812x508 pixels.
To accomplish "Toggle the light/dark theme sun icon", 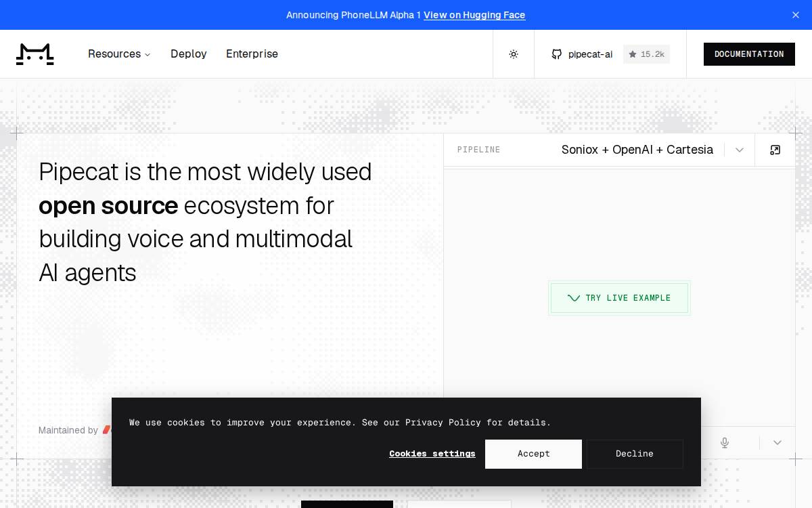I will (x=514, y=54).
